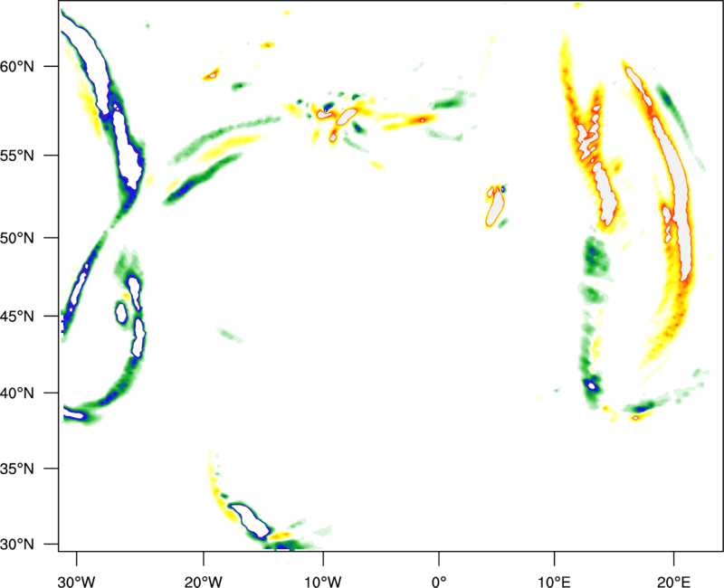
Task: Click the 35°N latitude label
Action: 17,469
